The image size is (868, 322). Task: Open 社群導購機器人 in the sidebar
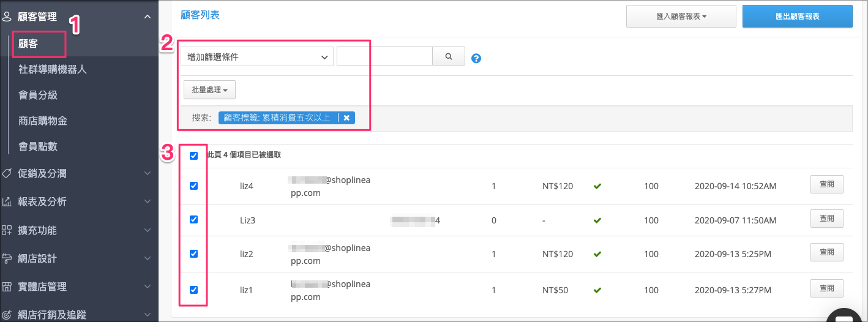[x=53, y=69]
